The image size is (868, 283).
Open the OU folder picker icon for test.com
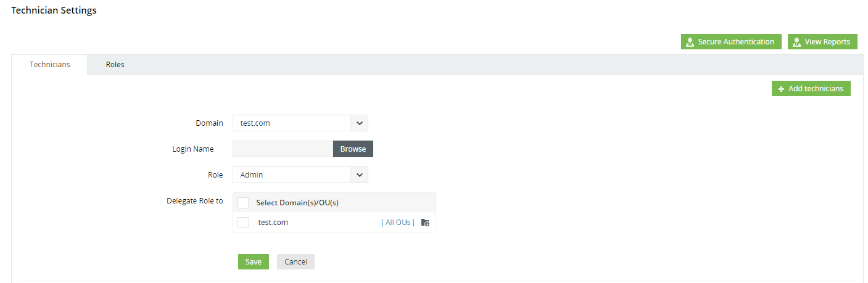(x=425, y=223)
